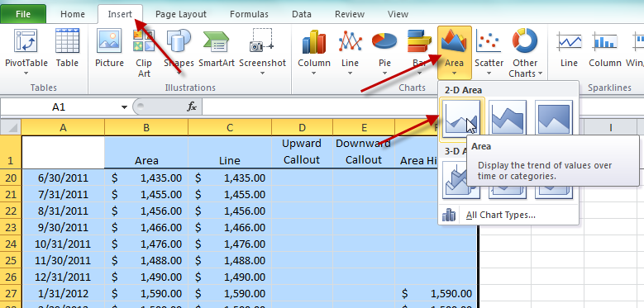Click the insert function fx button
Image resolution: width=644 pixels, height=308 pixels.
point(192,107)
